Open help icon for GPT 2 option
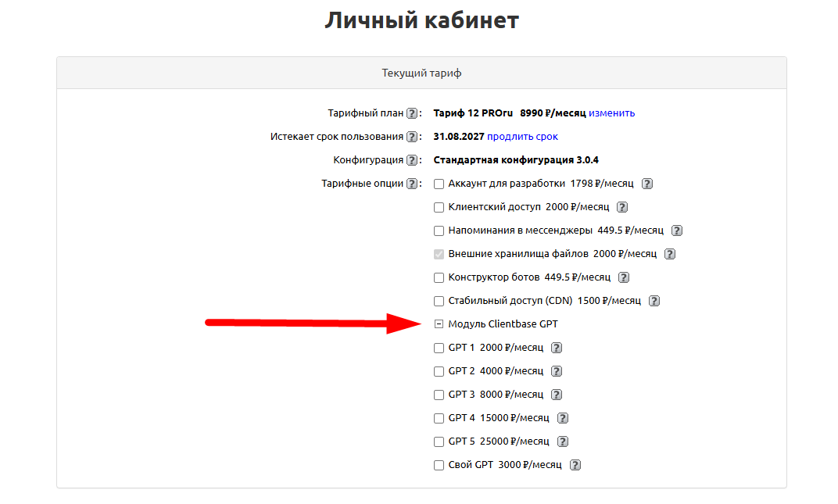The image size is (838, 504). coord(557,371)
